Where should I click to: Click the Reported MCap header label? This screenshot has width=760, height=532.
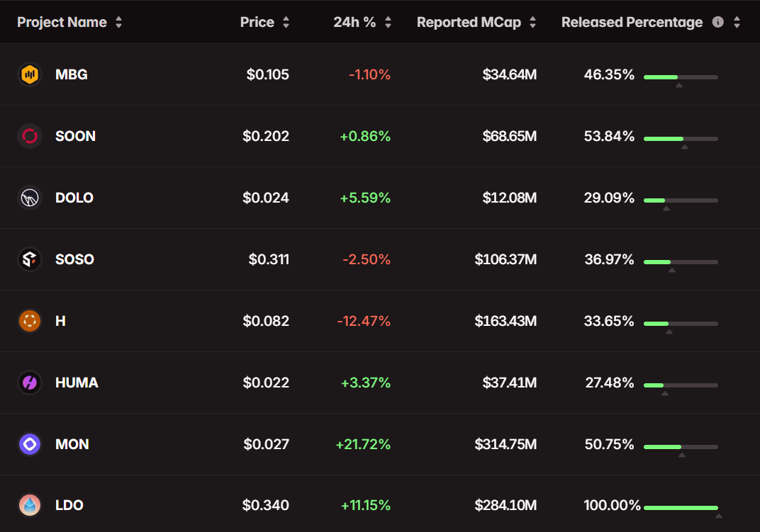pyautogui.click(x=469, y=22)
